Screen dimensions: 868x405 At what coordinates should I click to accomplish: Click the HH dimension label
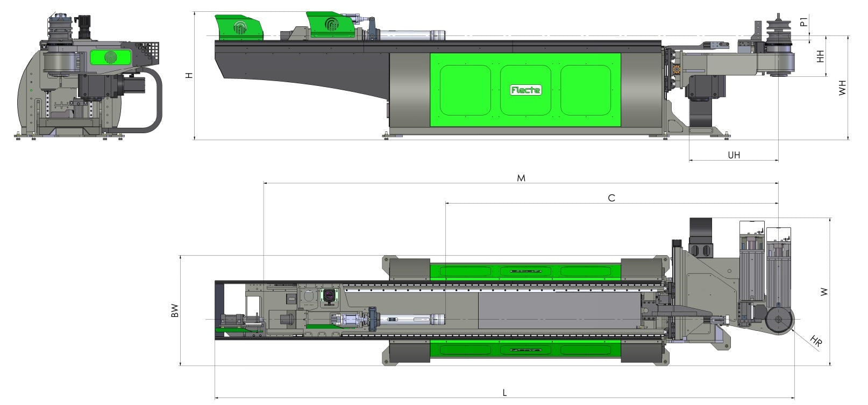(x=820, y=56)
